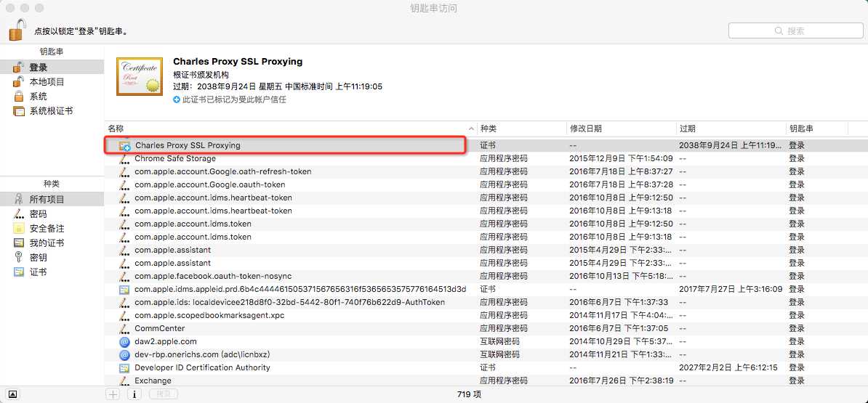This screenshot has width=868, height=403.
Task: Select the 密码 category
Action: pos(52,214)
